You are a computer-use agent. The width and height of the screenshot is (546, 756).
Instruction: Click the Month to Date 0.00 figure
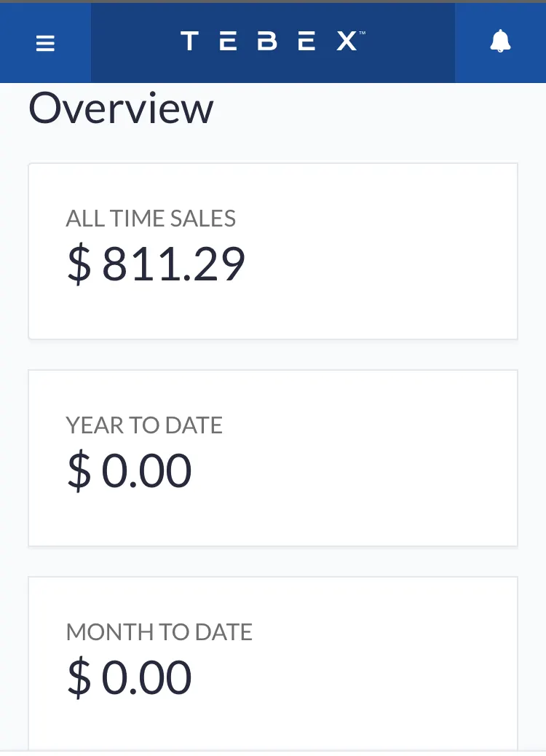pos(146,677)
